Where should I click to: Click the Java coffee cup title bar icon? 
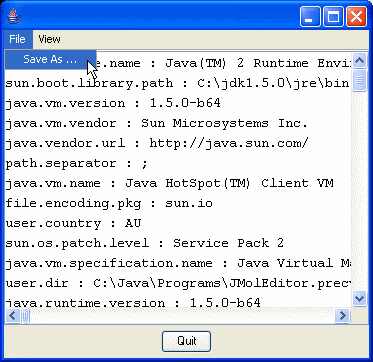pos(15,17)
